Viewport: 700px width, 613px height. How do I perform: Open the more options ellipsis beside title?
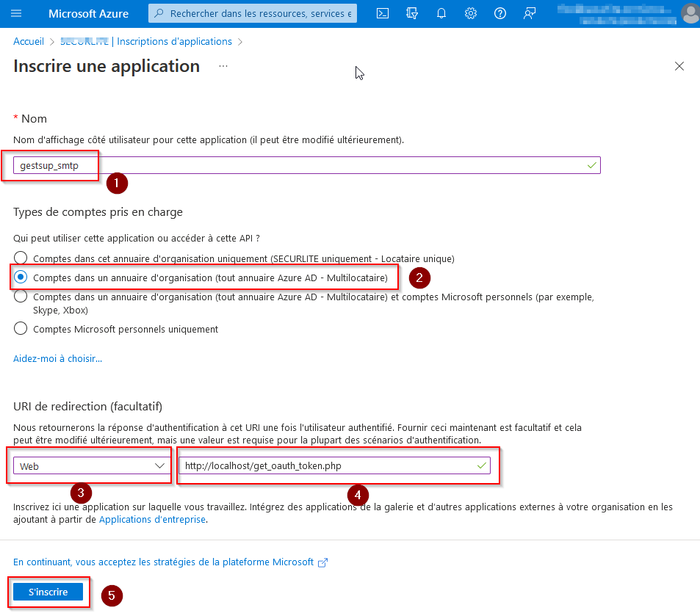223,66
